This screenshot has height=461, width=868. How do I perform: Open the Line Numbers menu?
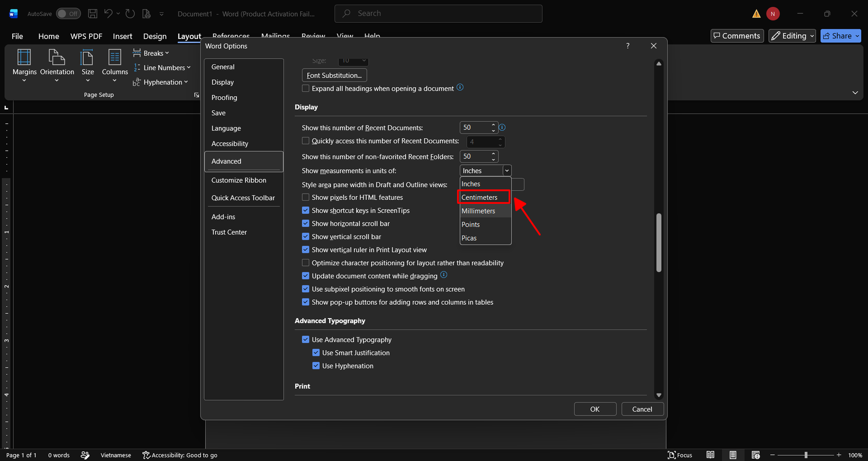162,68
